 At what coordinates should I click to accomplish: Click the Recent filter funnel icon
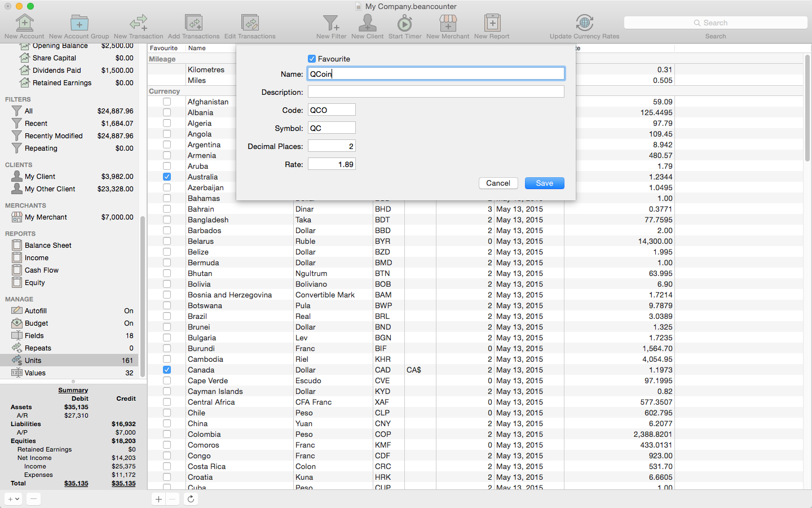[17, 123]
